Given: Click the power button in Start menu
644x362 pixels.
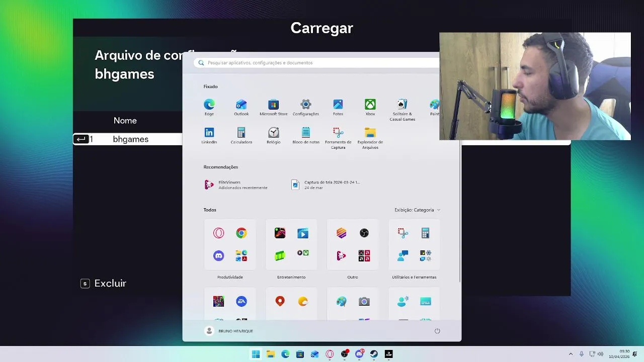Looking at the screenshot, I should tap(437, 331).
